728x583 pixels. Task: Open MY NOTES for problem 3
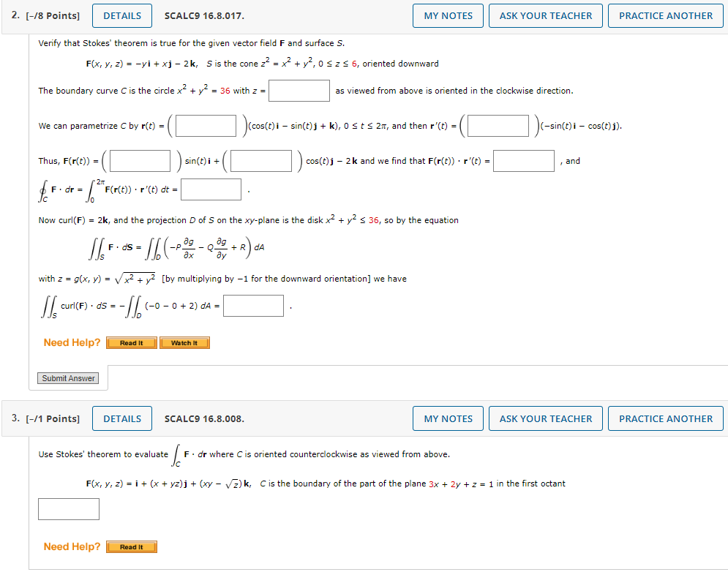tap(447, 418)
